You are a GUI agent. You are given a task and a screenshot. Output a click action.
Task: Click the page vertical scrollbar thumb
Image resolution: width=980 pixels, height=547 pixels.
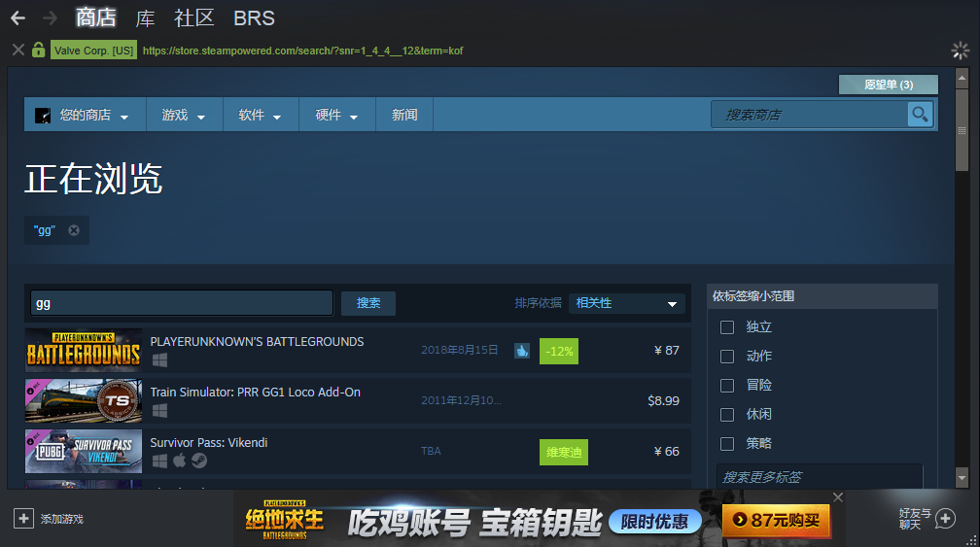pos(962,130)
